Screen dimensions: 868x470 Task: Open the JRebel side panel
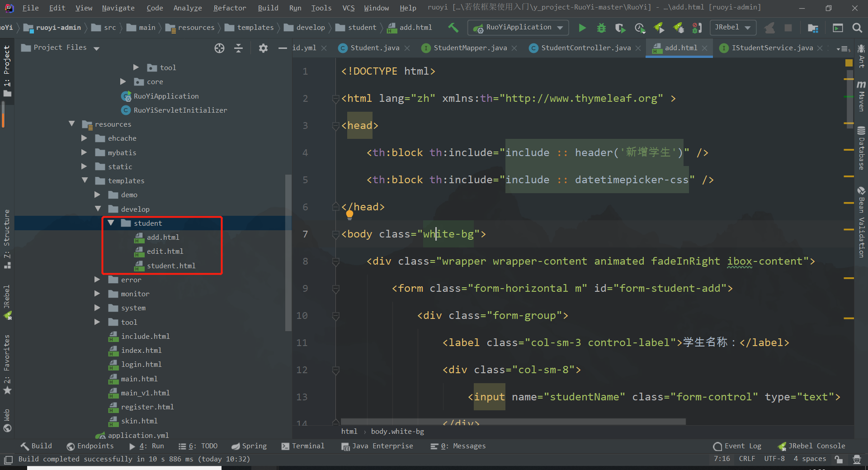(7, 302)
